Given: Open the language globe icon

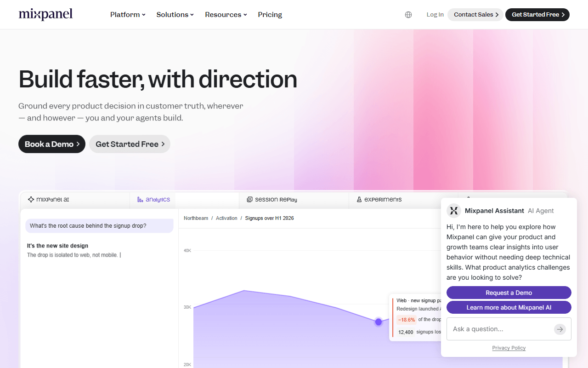Looking at the screenshot, I should pyautogui.click(x=408, y=15).
